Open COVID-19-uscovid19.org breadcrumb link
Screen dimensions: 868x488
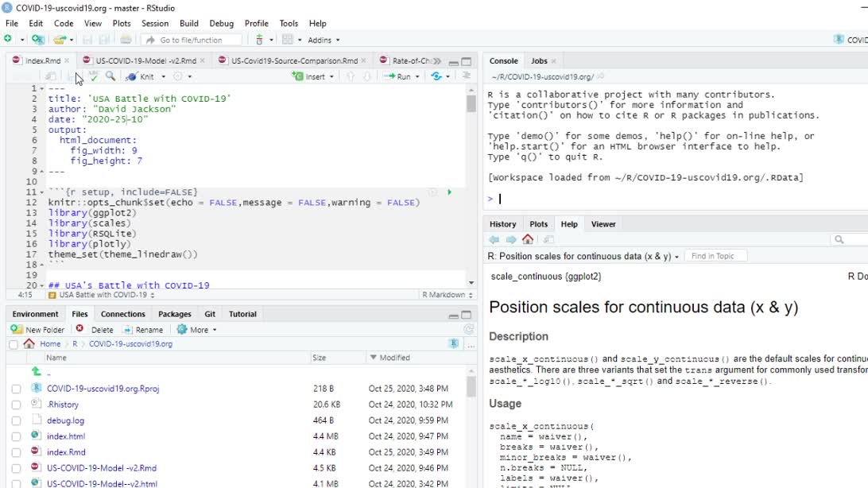(x=130, y=343)
